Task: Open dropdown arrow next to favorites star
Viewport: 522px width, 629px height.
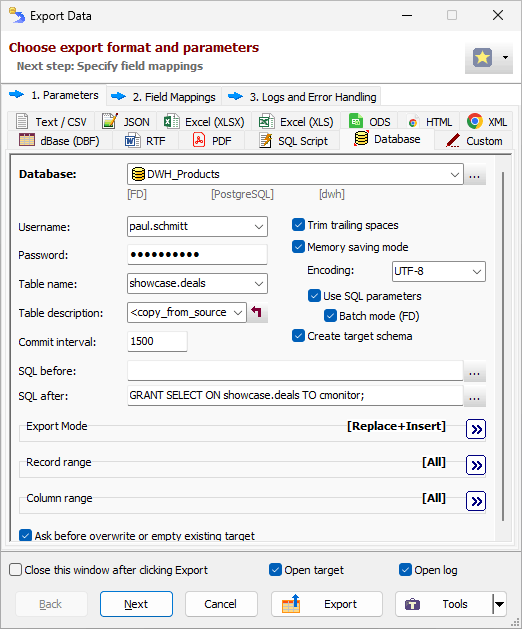Action: (x=506, y=57)
